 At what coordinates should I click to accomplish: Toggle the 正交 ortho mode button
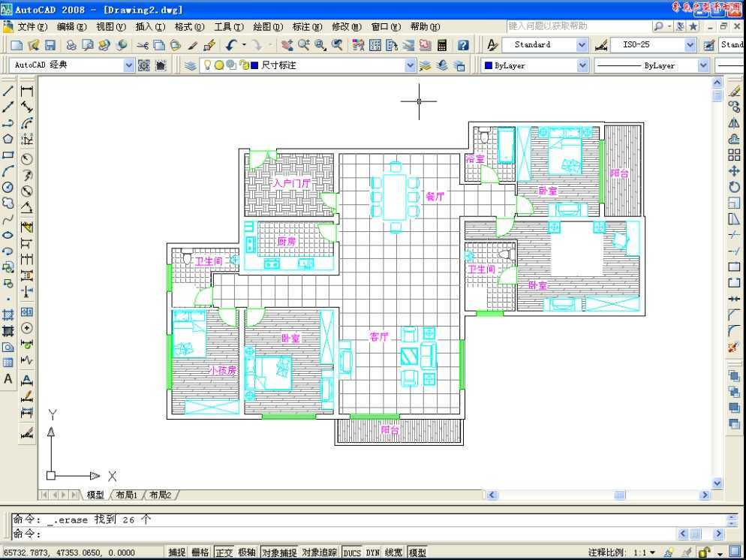click(224, 552)
